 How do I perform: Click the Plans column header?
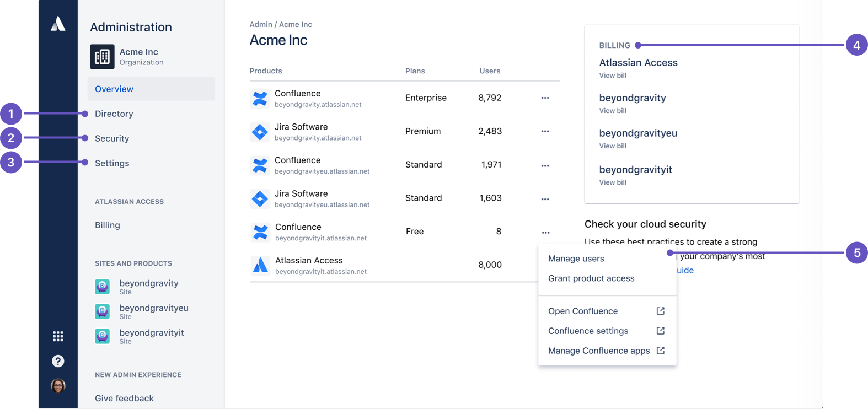click(415, 71)
